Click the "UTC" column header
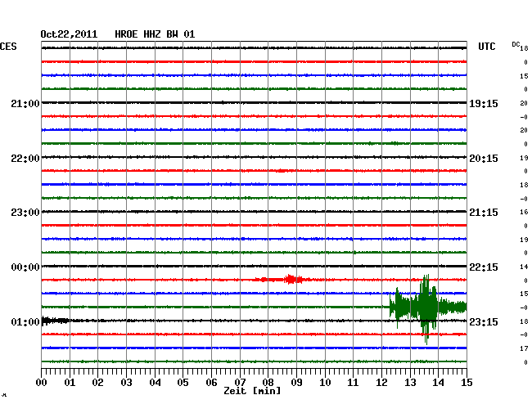 tap(486, 47)
